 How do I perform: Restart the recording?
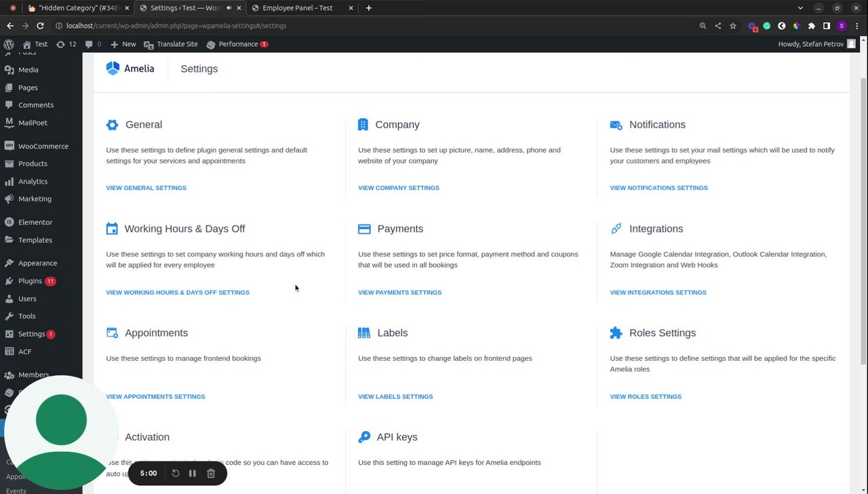tap(176, 474)
